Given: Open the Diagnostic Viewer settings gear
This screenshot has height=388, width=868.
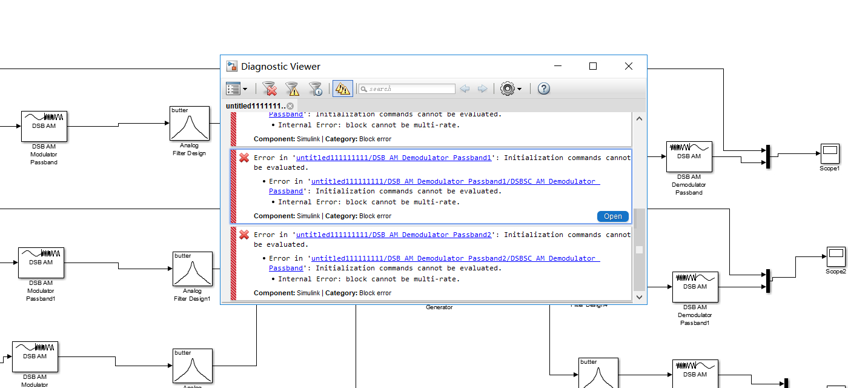Looking at the screenshot, I should (x=508, y=89).
